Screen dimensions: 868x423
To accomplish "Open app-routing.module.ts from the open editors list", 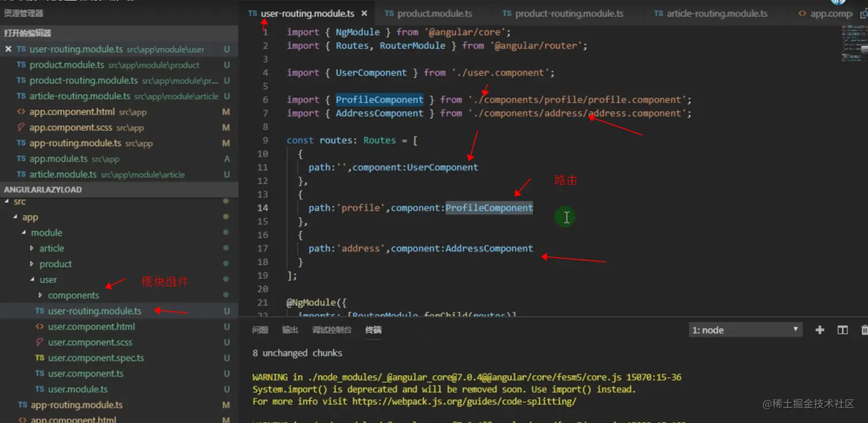I will pos(119,143).
